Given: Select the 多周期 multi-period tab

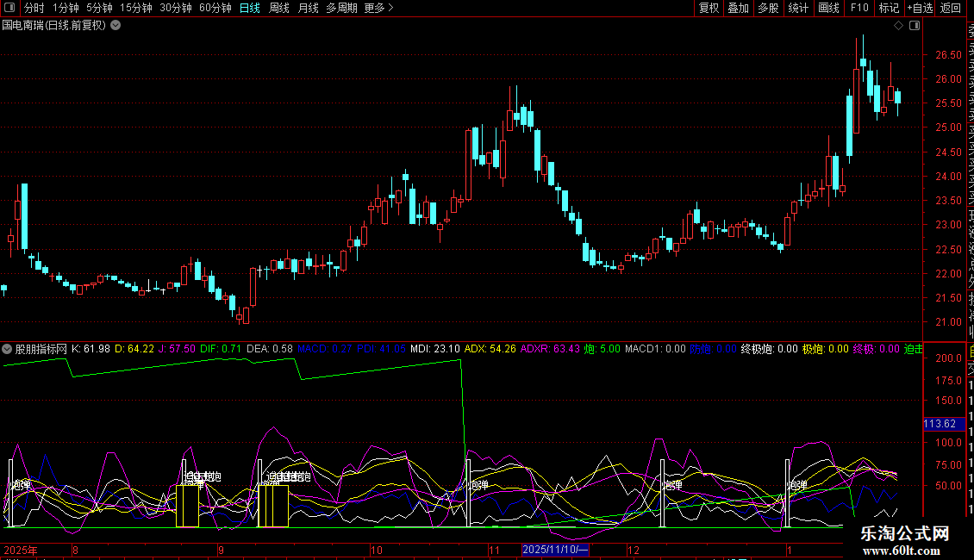Looking at the screenshot, I should point(341,9).
